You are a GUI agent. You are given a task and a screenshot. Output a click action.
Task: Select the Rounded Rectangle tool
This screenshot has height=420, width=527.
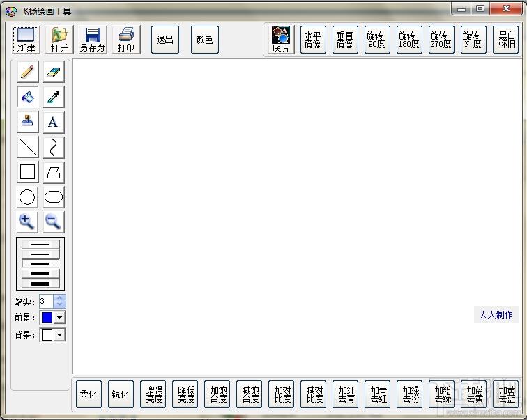(x=53, y=197)
